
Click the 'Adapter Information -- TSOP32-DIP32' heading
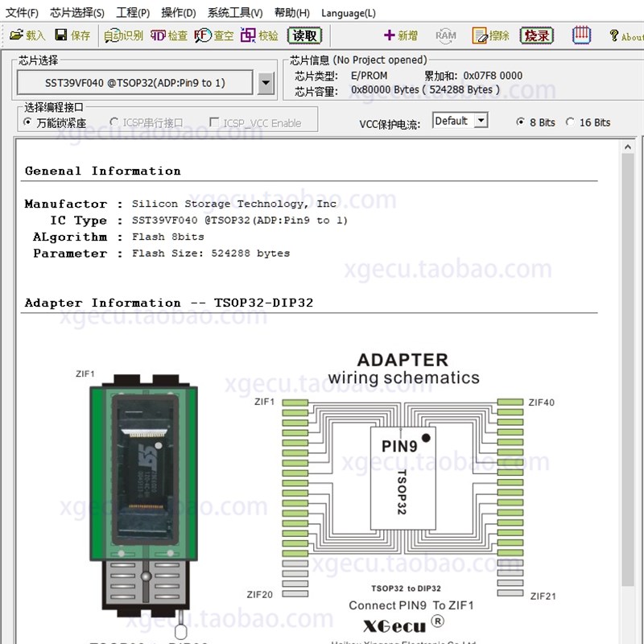[x=169, y=303]
